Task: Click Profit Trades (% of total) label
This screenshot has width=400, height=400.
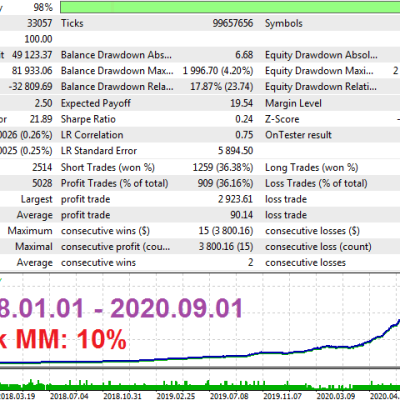Action: 114,183
